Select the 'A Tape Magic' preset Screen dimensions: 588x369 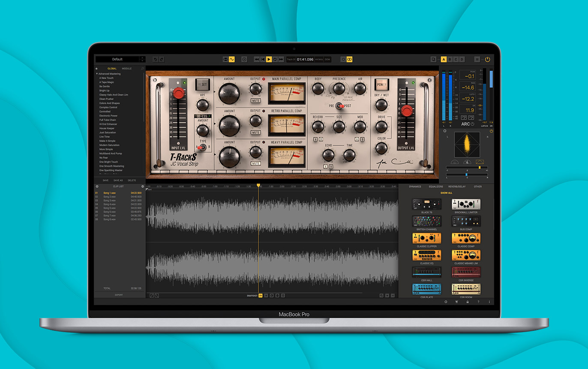click(x=107, y=82)
